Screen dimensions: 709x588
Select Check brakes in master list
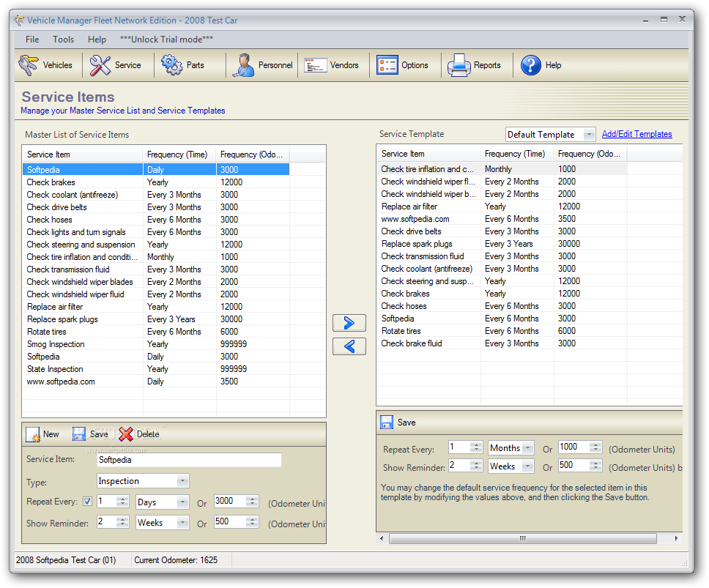[x=156, y=182]
